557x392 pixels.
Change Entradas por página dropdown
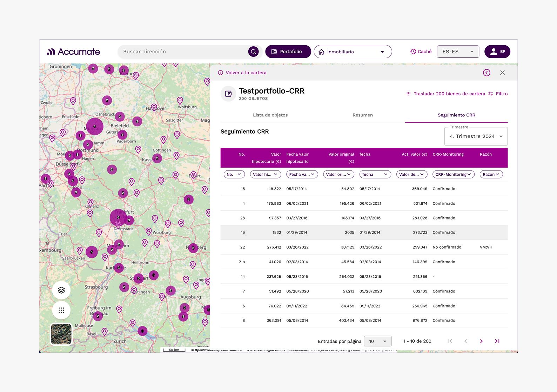click(378, 341)
